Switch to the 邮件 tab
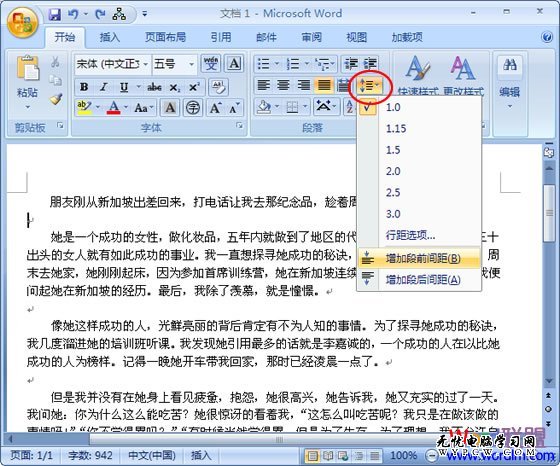This screenshot has width=560, height=466. pos(266,37)
